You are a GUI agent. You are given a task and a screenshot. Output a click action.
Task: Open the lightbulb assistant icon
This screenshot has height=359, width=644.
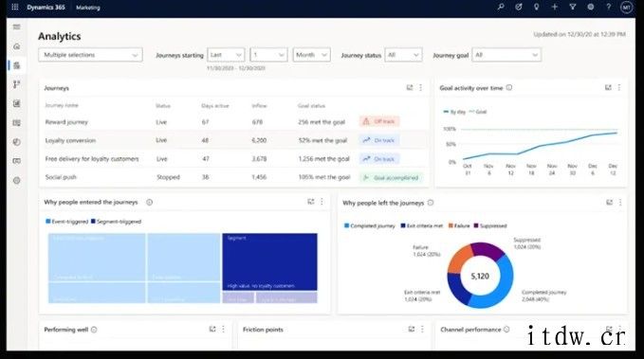coord(537,7)
